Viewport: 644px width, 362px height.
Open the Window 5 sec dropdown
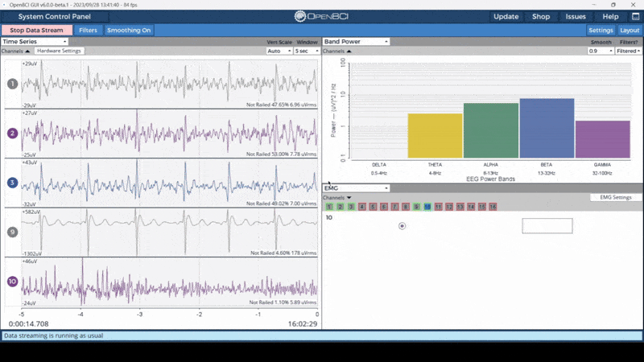click(x=307, y=51)
